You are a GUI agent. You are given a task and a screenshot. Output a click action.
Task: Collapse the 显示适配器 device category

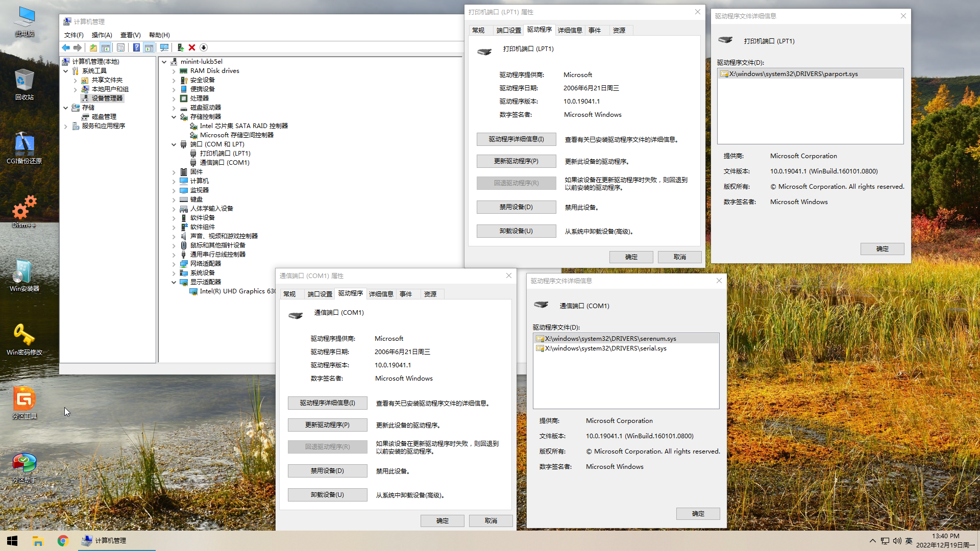pos(174,282)
